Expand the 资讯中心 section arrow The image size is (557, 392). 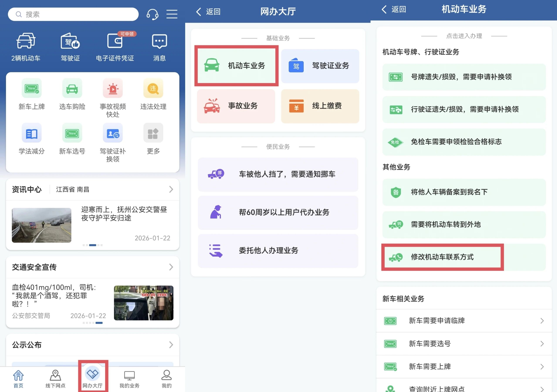pos(171,189)
